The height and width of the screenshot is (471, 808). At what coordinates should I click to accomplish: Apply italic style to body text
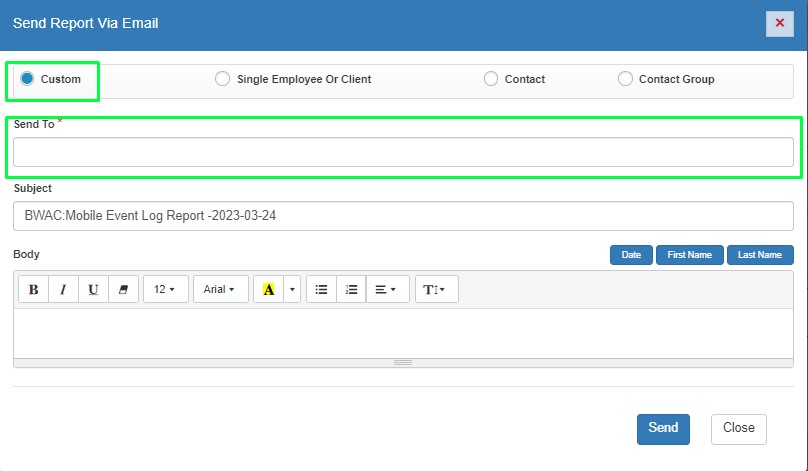coord(63,289)
